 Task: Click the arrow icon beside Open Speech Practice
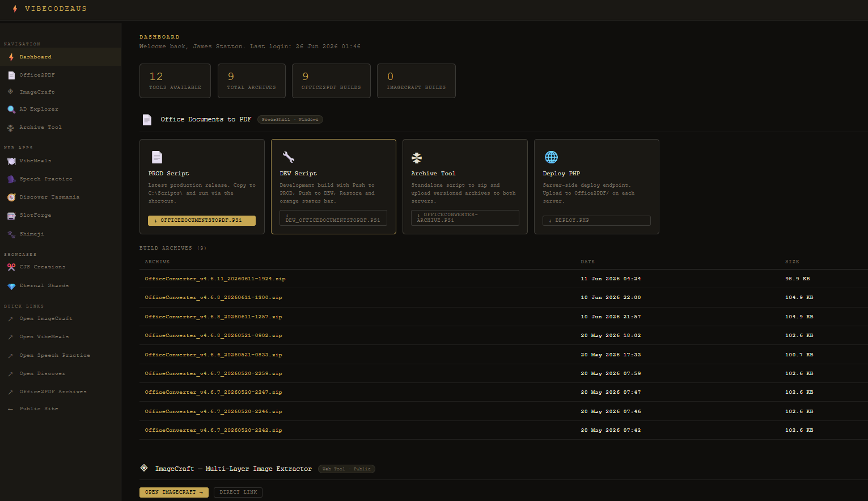11,356
